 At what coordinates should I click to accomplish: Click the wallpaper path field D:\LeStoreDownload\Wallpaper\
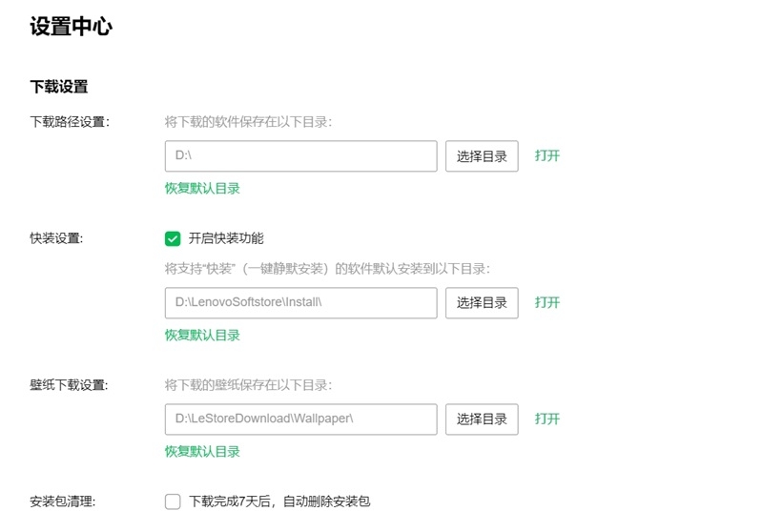click(300, 419)
